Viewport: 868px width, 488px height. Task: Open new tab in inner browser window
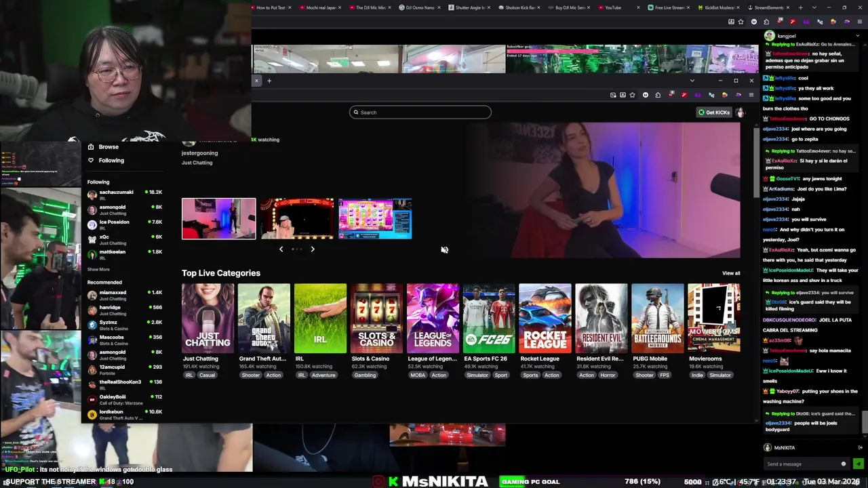[x=269, y=81]
